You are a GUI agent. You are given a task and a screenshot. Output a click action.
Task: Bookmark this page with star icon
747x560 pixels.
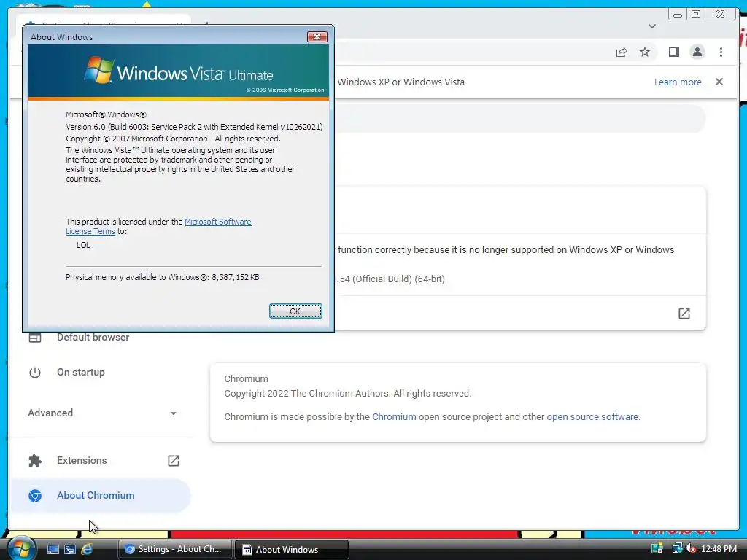pos(645,52)
